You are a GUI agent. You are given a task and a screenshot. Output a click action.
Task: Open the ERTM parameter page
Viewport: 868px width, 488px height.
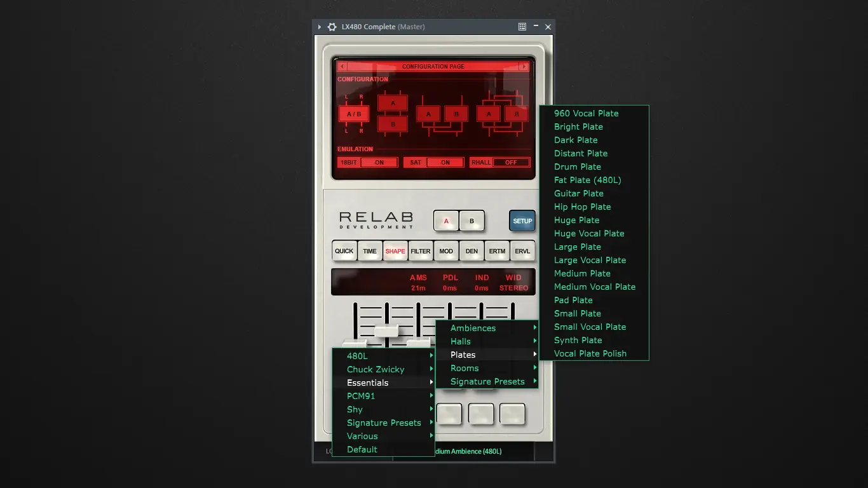497,251
